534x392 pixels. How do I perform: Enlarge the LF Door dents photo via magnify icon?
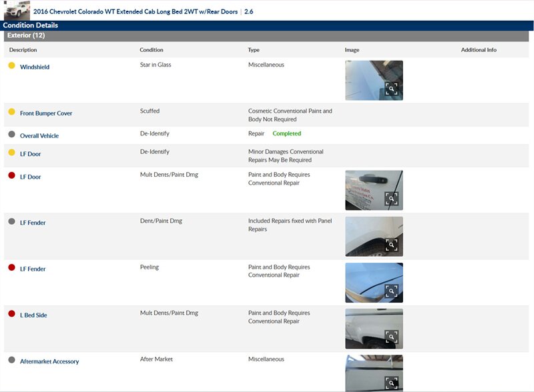[x=392, y=199]
